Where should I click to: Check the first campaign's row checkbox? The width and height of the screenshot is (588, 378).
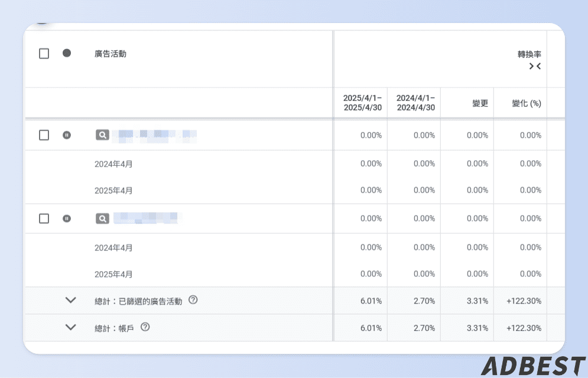[x=44, y=135]
